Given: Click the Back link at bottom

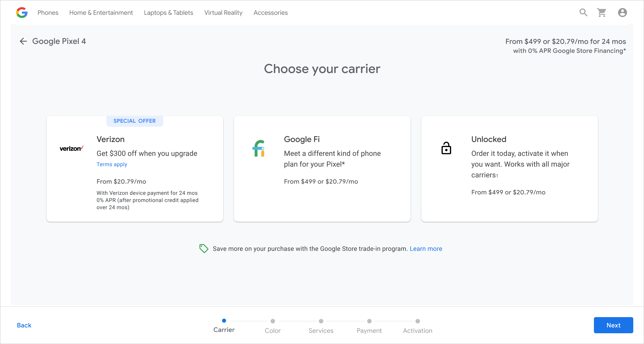Looking at the screenshot, I should point(24,325).
